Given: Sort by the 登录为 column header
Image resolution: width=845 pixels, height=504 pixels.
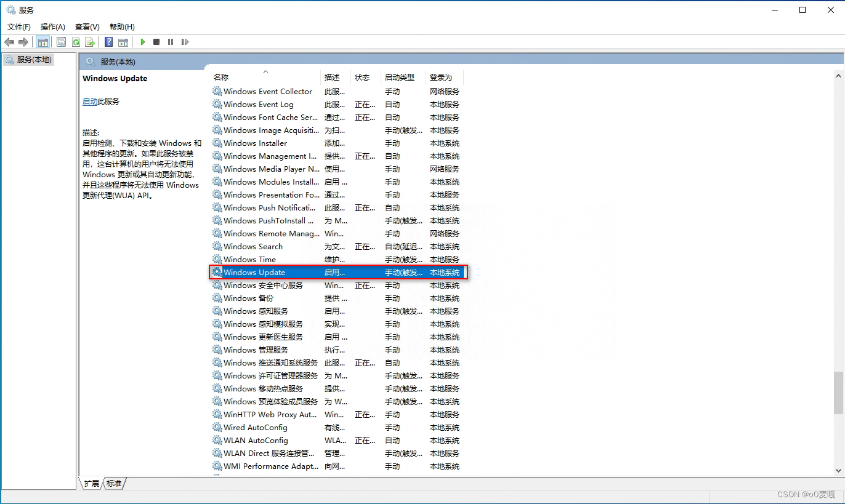Looking at the screenshot, I should pos(444,77).
